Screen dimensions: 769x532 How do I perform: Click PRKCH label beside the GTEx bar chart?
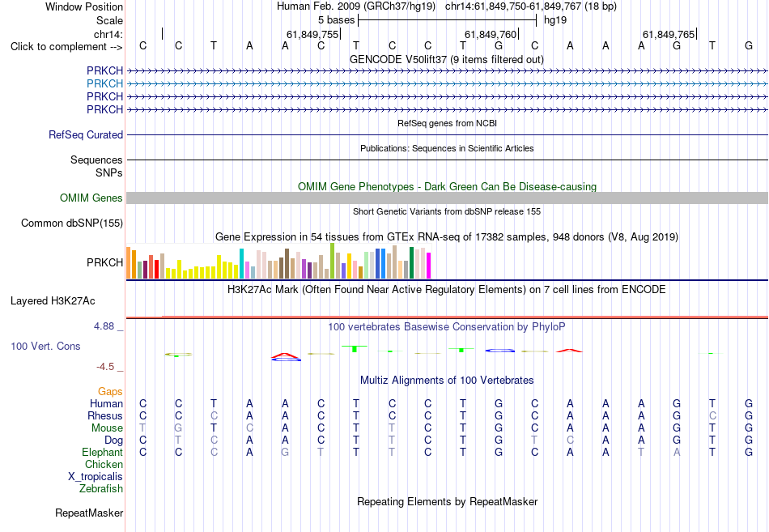pos(105,262)
